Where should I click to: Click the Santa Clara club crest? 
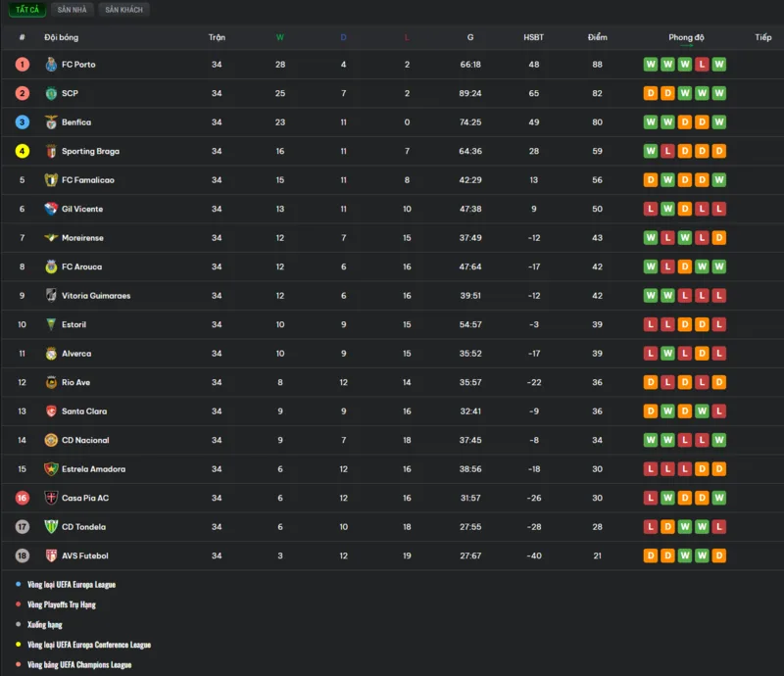click(x=51, y=411)
